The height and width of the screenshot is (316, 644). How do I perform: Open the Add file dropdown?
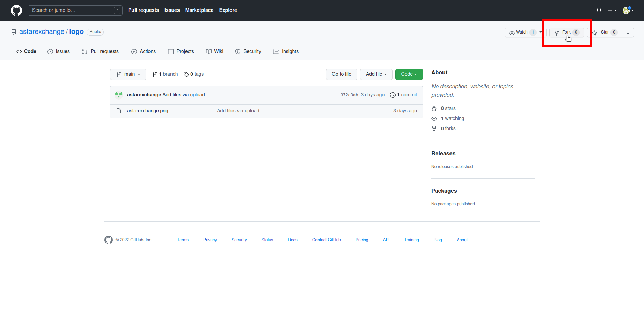(x=376, y=74)
